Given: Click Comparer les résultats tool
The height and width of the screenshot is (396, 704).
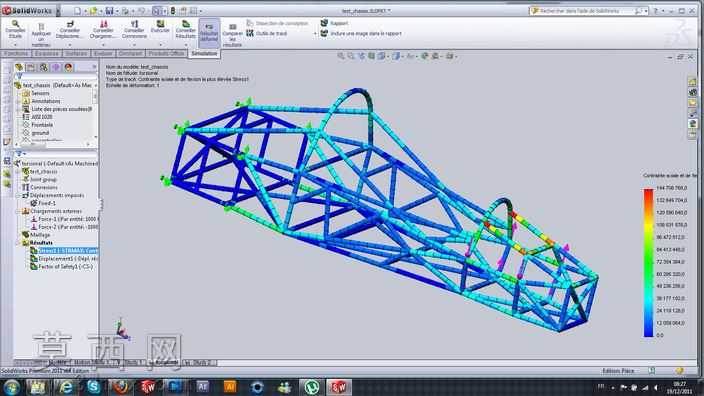Looking at the screenshot, I should [x=232, y=35].
